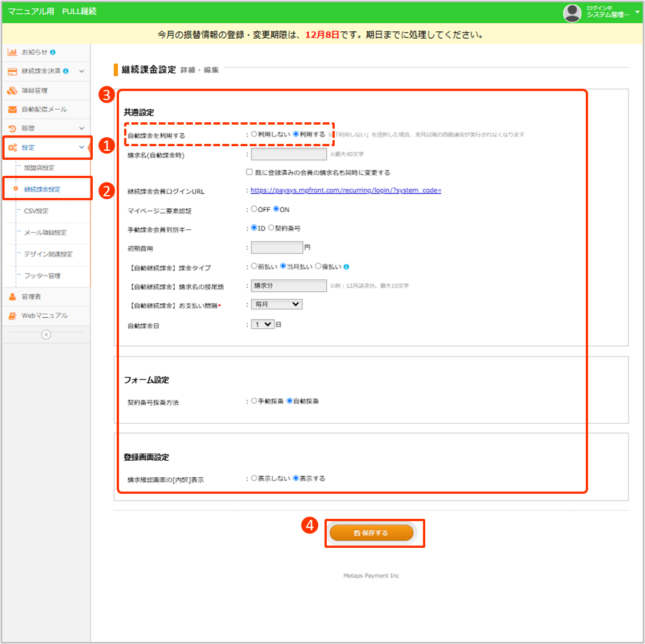Click the user avatar in header
This screenshot has height=644, width=645.
[x=572, y=13]
